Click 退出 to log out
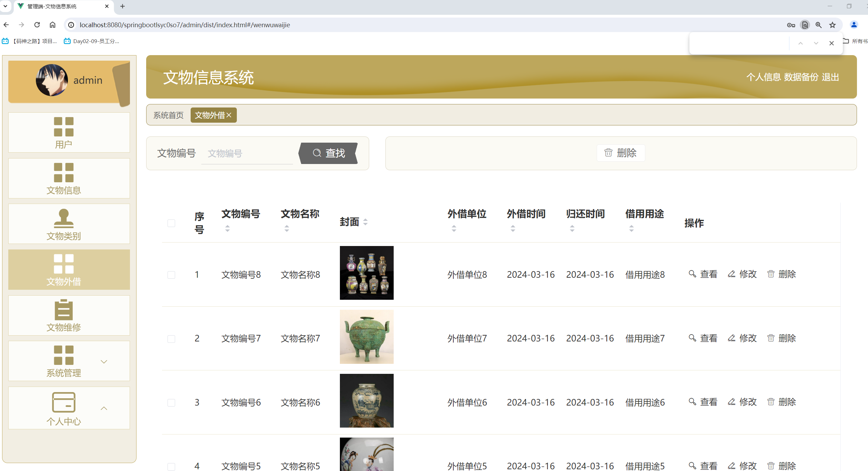The height and width of the screenshot is (471, 868). (x=830, y=77)
